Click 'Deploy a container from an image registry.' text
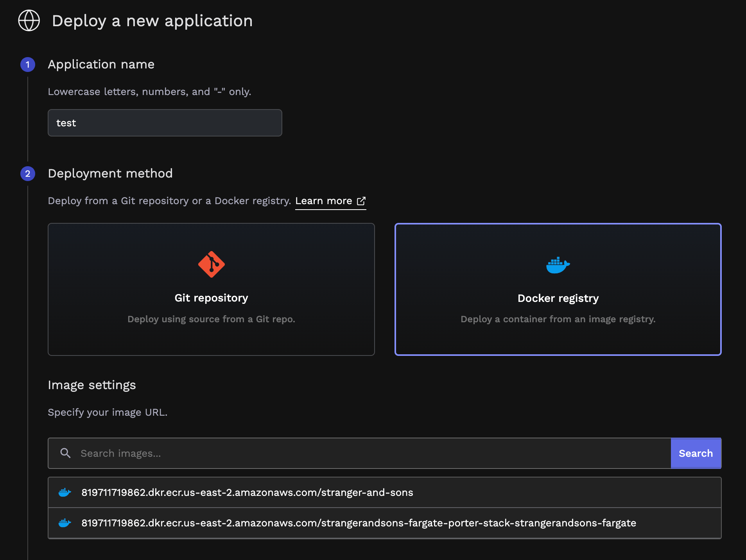Viewport: 746px width, 560px height. click(558, 319)
